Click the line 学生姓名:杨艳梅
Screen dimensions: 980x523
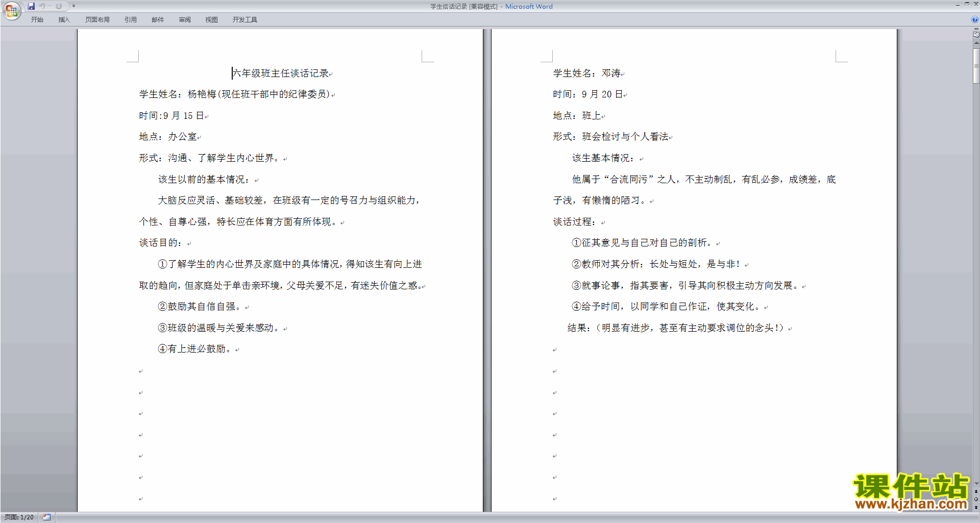(234, 94)
